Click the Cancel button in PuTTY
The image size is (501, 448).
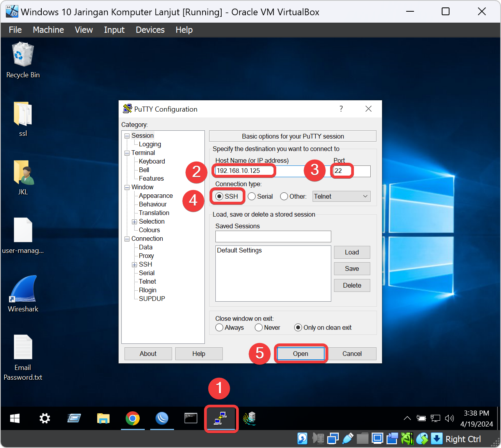(x=352, y=354)
